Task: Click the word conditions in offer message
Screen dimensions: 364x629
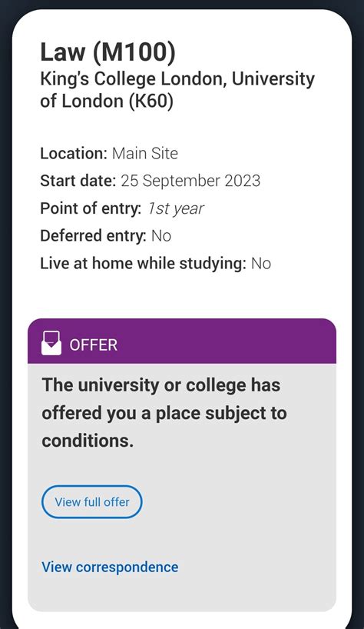Action: [88, 441]
